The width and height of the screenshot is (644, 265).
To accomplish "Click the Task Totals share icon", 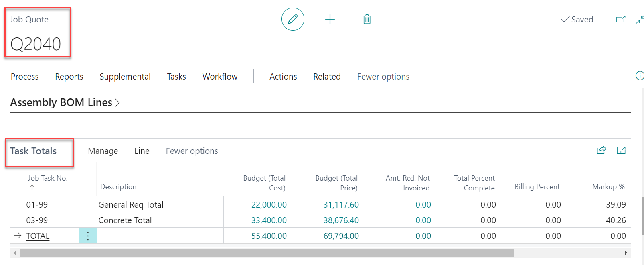I will [601, 150].
